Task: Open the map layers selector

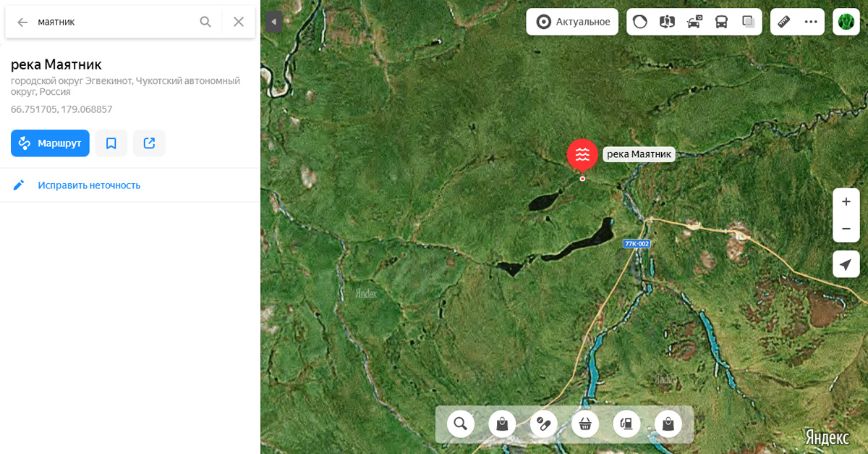Action: [748, 22]
